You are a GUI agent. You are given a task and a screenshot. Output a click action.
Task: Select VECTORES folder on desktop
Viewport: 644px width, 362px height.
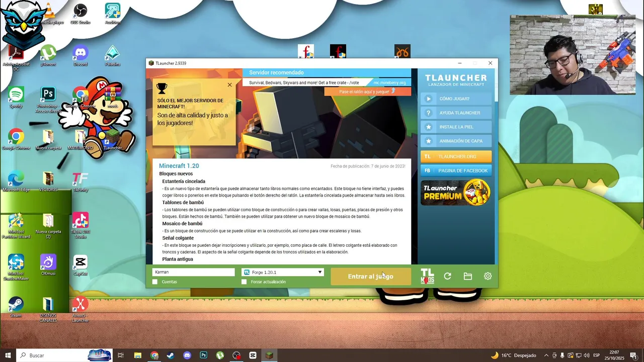point(48,181)
